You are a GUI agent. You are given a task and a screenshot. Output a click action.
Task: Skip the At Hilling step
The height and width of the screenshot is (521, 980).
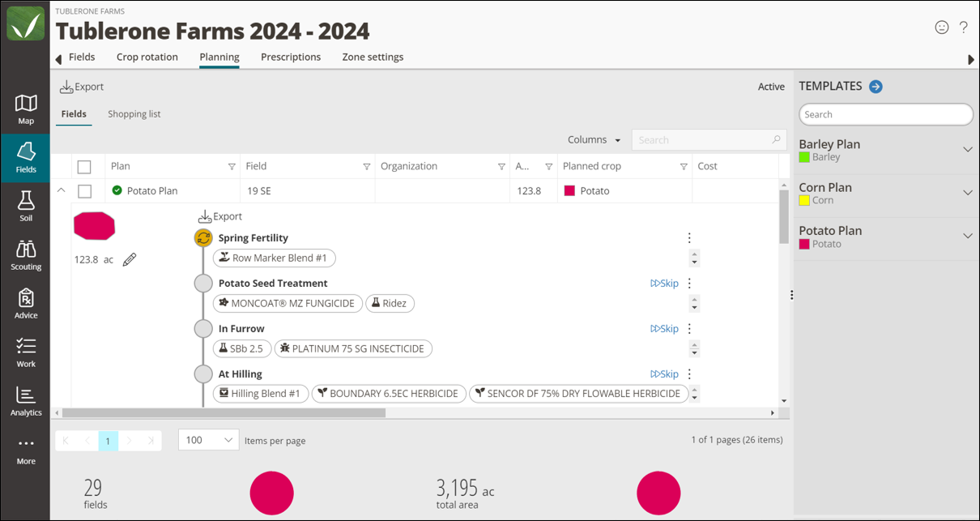point(664,374)
